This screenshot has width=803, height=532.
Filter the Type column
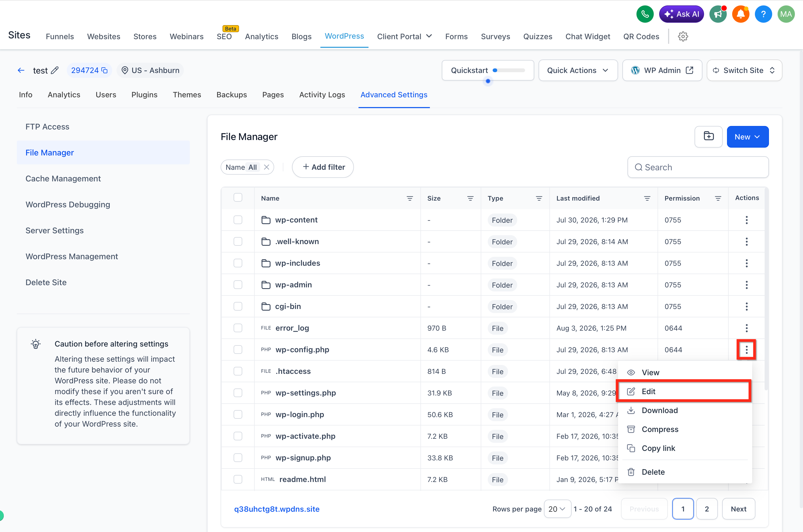[539, 198]
